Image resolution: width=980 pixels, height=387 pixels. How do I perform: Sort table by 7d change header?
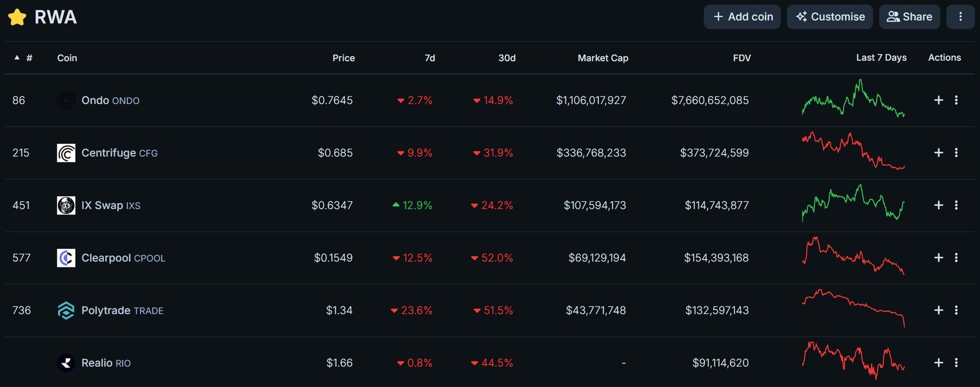pos(429,57)
